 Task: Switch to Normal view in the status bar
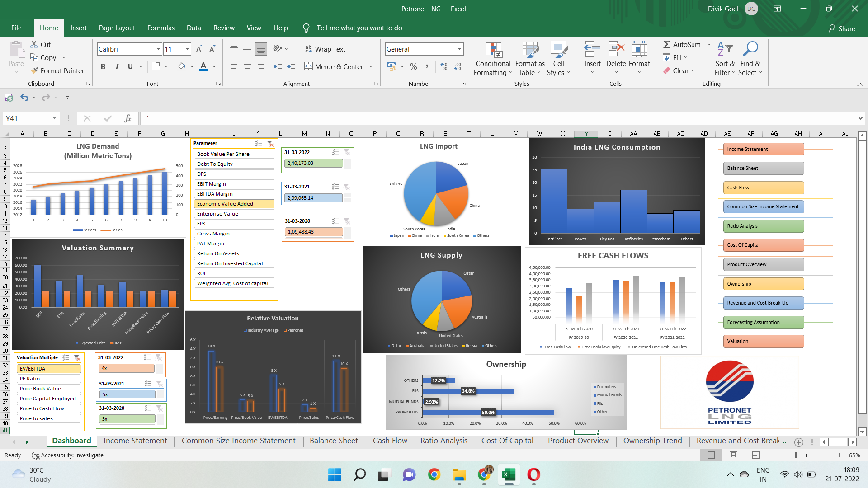tap(711, 455)
